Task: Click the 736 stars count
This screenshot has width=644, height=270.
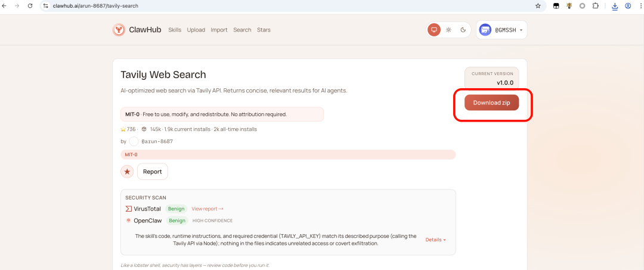Action: point(131,129)
